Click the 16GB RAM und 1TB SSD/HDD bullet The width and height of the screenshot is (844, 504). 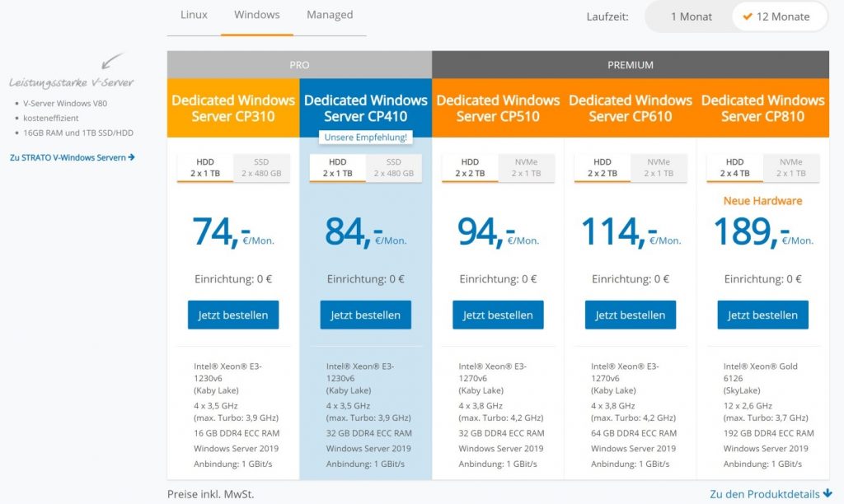click(78, 133)
